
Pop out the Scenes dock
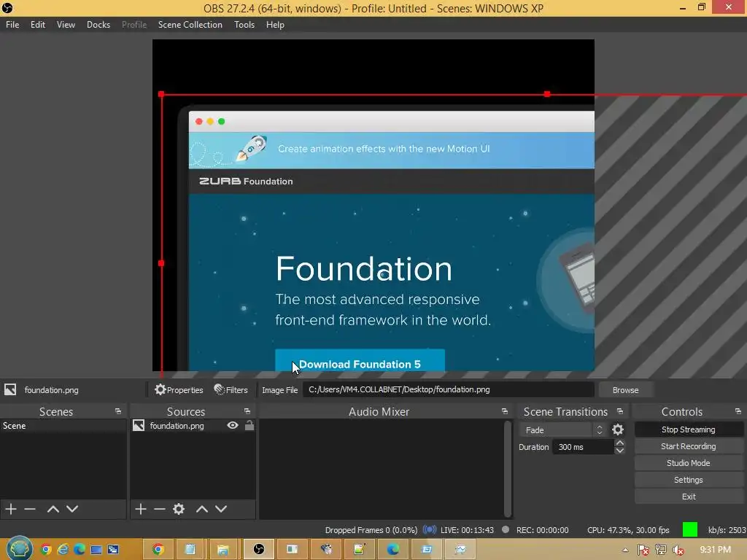pos(118,411)
